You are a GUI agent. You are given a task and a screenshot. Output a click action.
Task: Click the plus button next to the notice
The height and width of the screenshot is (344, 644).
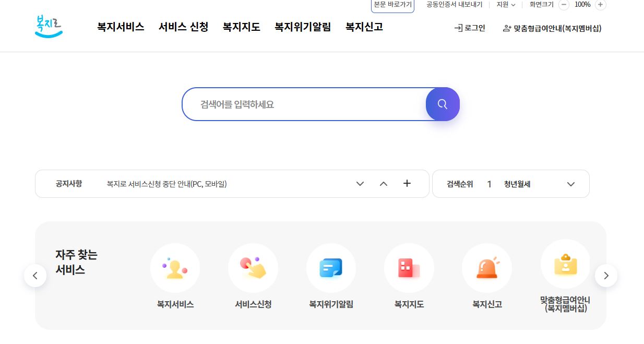click(407, 184)
